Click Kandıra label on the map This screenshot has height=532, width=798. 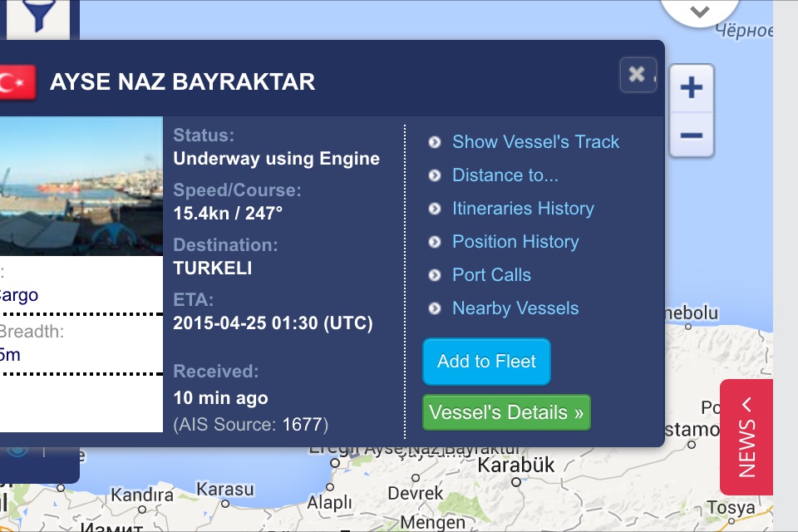pos(142,495)
